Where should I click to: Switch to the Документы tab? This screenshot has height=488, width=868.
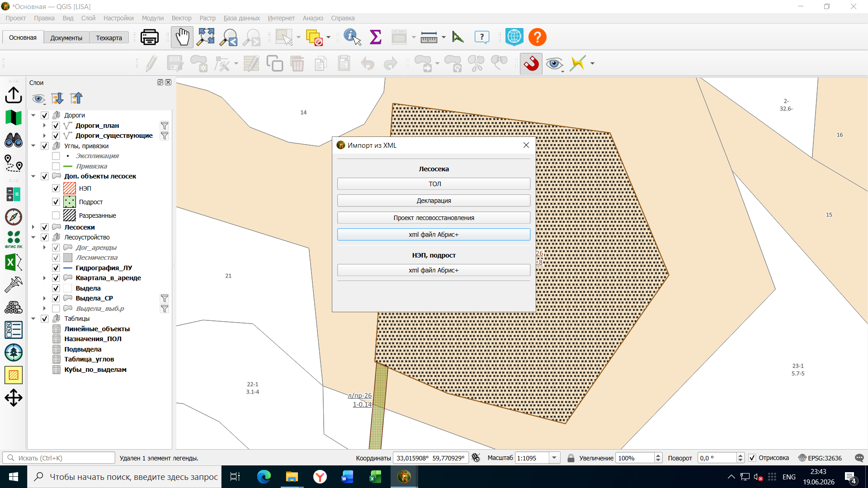66,38
